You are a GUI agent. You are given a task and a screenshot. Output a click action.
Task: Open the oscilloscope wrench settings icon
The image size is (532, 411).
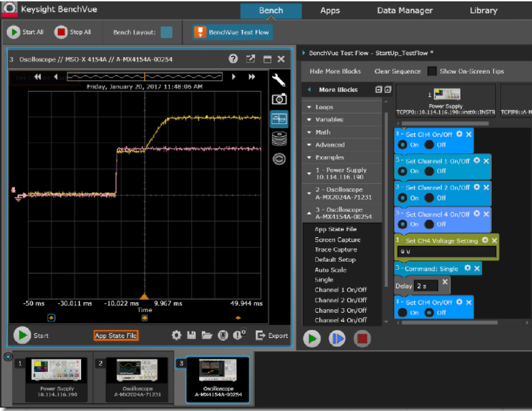point(279,80)
